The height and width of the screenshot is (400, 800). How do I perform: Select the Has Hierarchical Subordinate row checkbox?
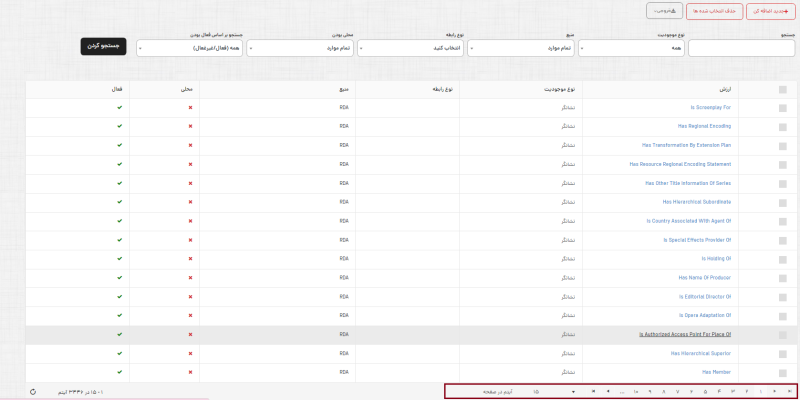pyautogui.click(x=782, y=202)
